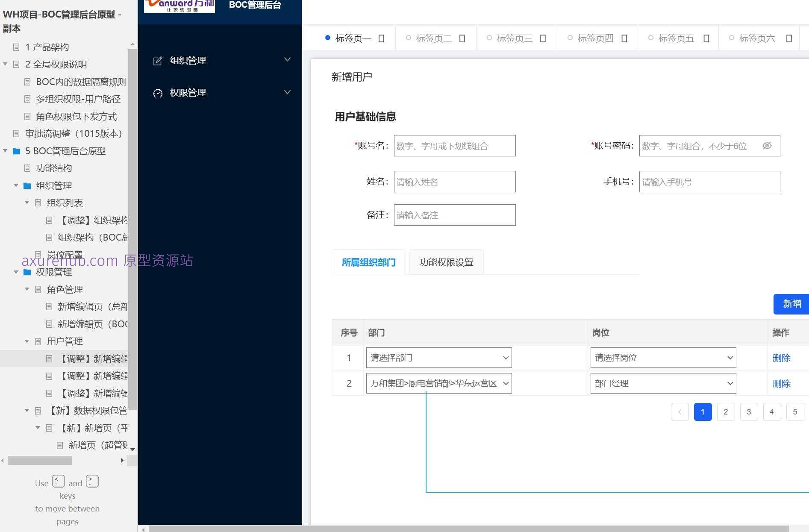Click the adaptive view icon beside 标签页一
This screenshot has height=532, width=809.
pyautogui.click(x=380, y=38)
